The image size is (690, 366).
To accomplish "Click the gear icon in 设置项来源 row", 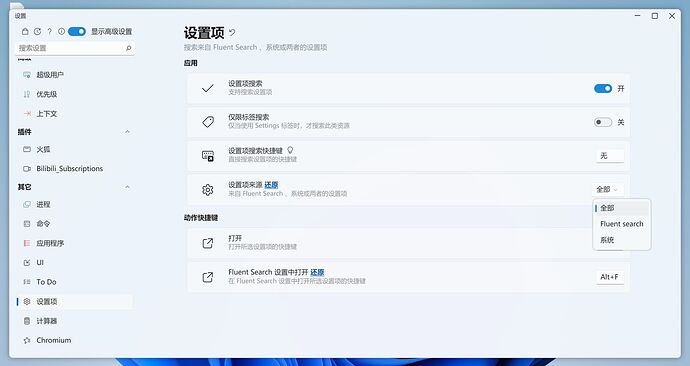I will (x=208, y=190).
